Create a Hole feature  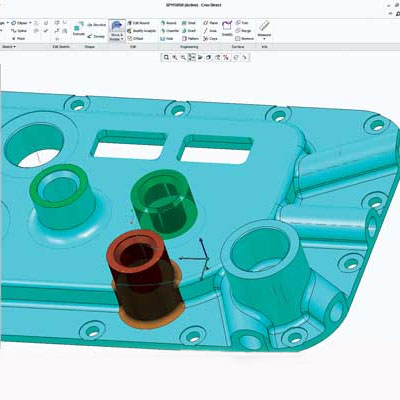167,39
